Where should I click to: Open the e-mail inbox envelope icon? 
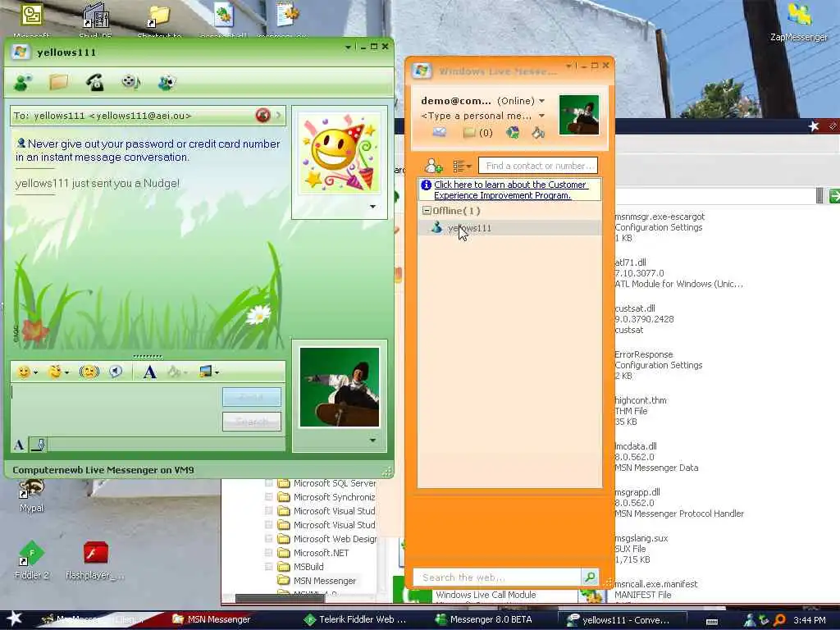[x=440, y=132]
